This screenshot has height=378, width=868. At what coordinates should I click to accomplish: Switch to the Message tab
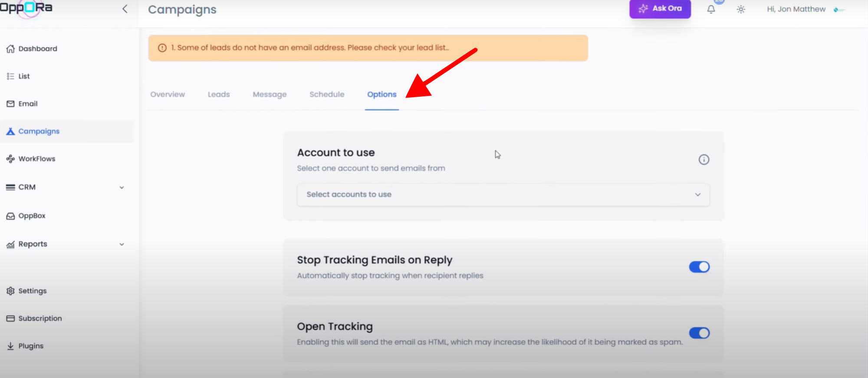coord(270,94)
